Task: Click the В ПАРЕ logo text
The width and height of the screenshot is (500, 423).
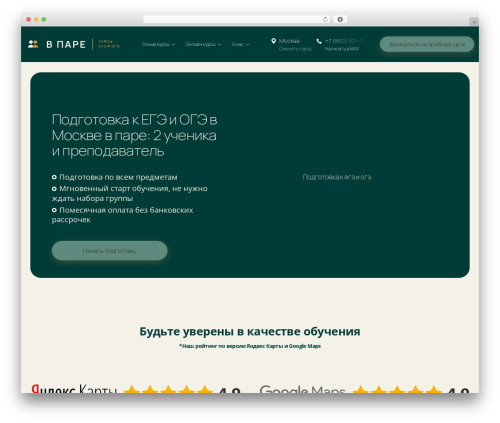Action: [x=66, y=44]
